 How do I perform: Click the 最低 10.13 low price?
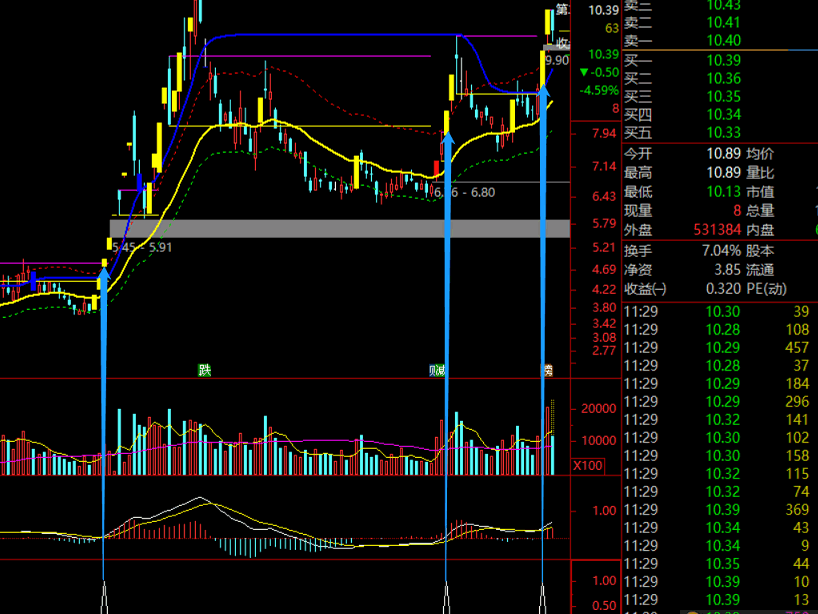[724, 191]
